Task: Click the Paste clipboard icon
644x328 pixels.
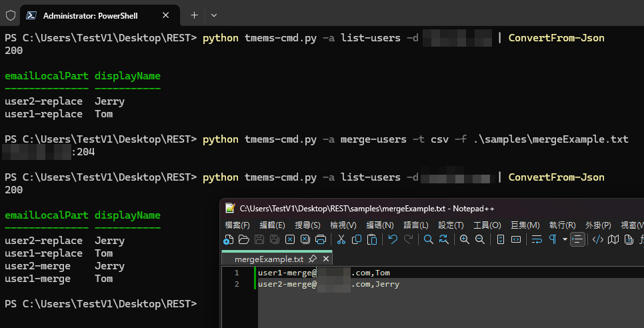Action: click(373, 240)
